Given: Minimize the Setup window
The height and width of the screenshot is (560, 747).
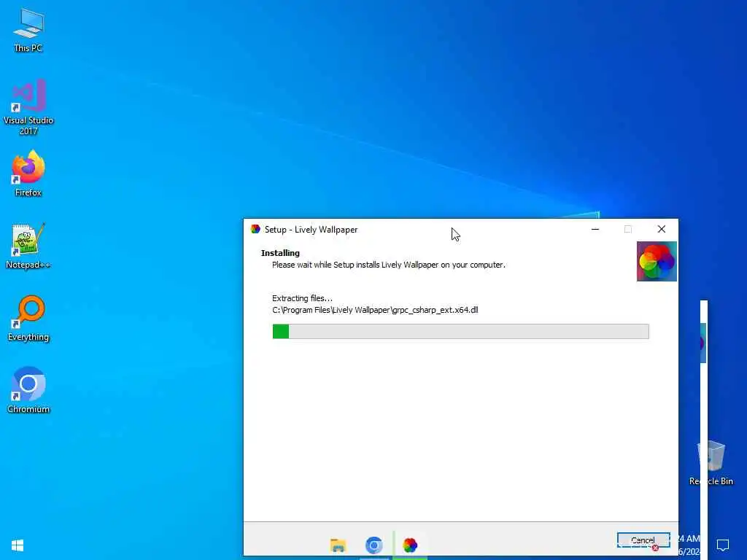Looking at the screenshot, I should pos(595,229).
